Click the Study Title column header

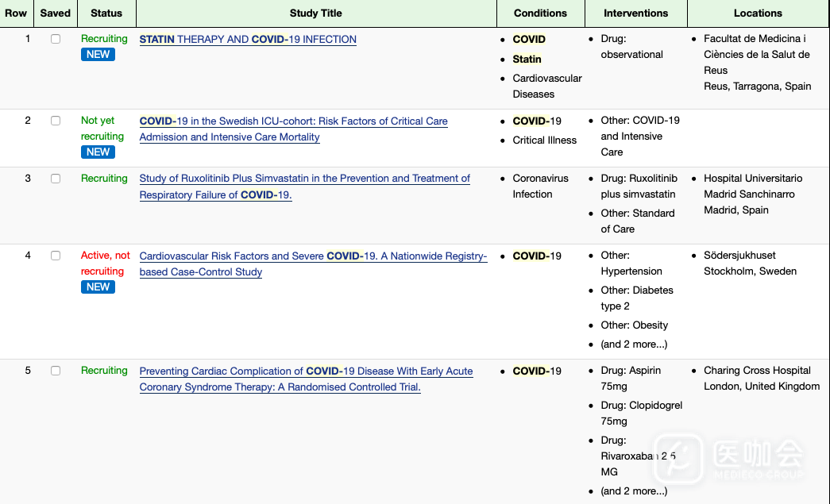tap(316, 13)
